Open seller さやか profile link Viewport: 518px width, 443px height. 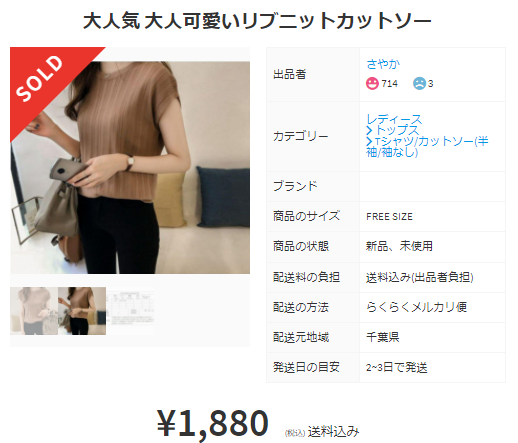point(383,64)
